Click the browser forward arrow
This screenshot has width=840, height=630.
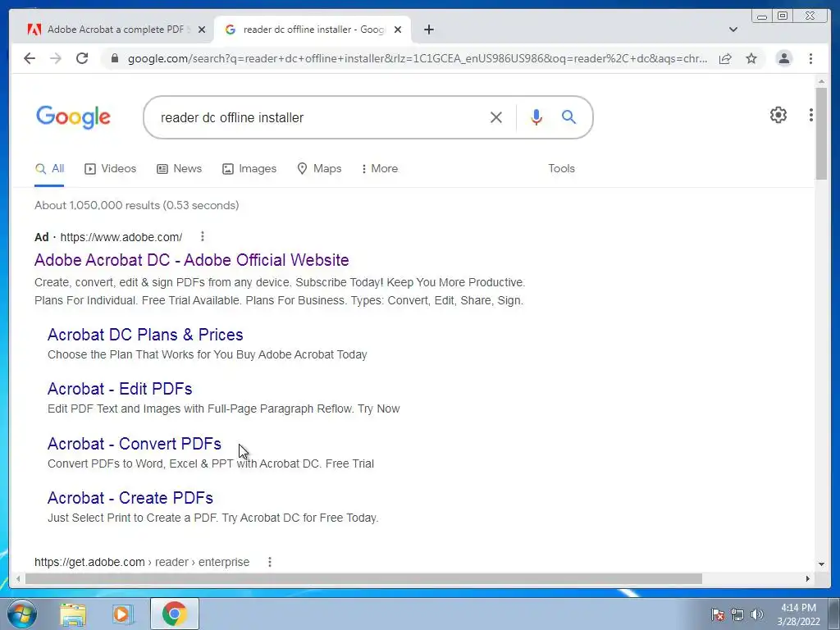(x=56, y=58)
